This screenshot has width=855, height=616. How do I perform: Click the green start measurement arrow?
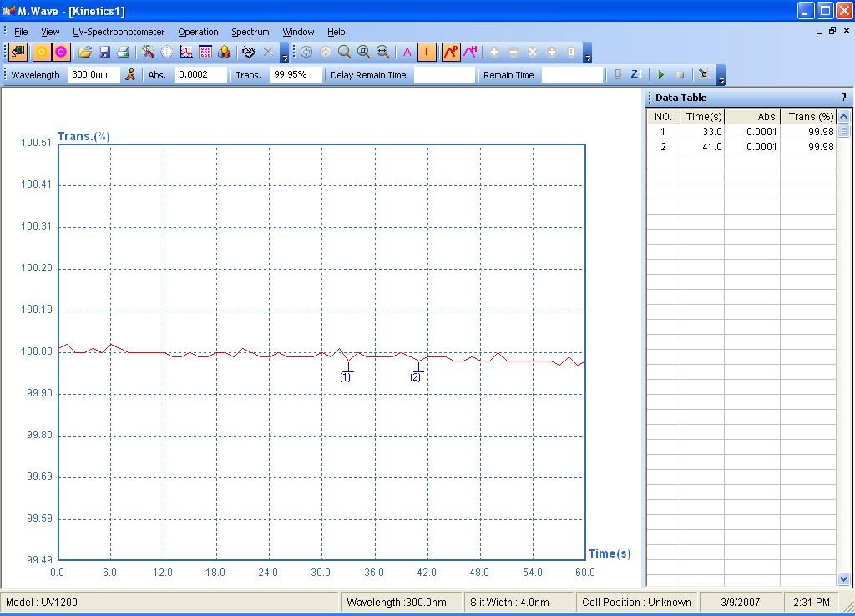(x=661, y=74)
